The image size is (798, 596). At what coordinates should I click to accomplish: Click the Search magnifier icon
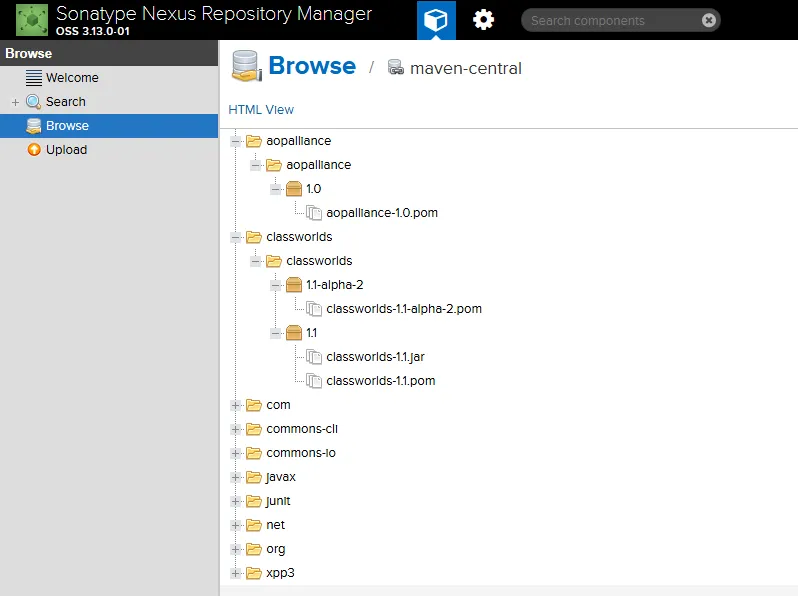34,102
